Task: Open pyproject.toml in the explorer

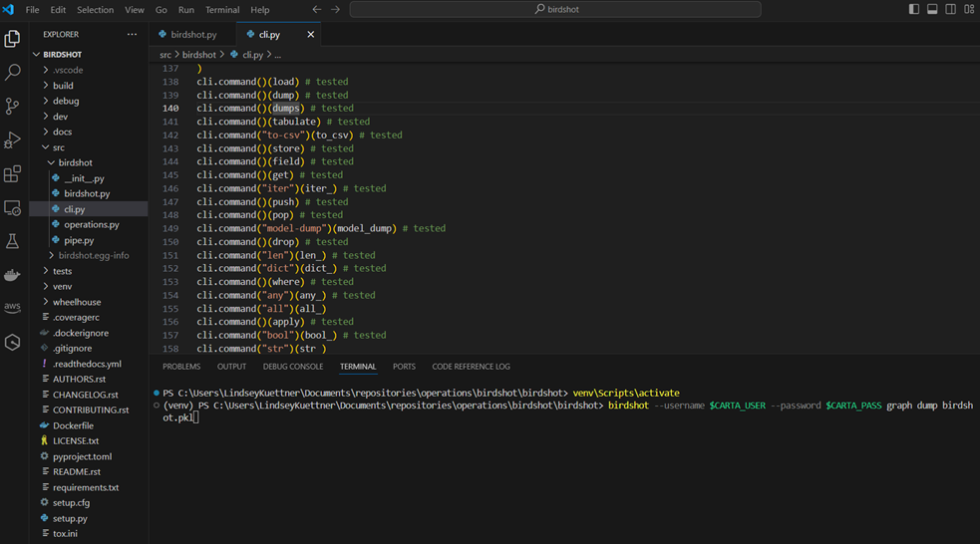Action: 89,456
